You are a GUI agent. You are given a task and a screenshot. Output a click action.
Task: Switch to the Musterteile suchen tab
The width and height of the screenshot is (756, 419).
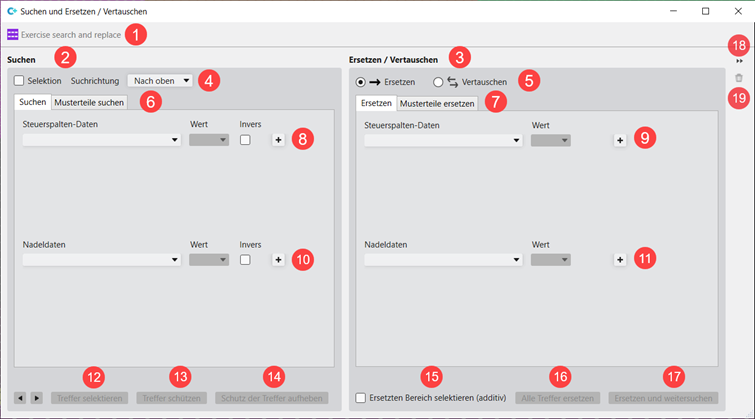coord(89,103)
